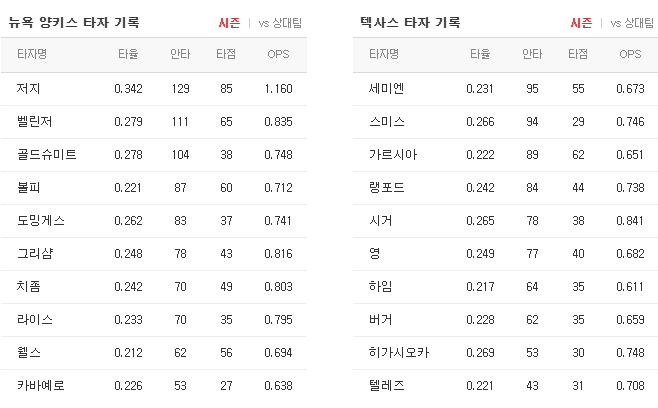Screen dimensions: 658x408
Task: Open 카바예로 player entry
Action: (x=41, y=385)
